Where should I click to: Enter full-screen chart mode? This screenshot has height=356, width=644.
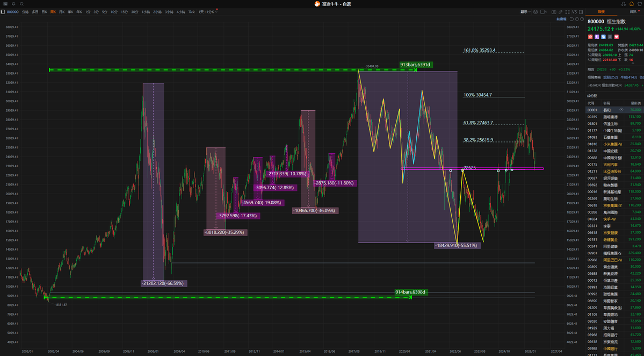pos(568,12)
